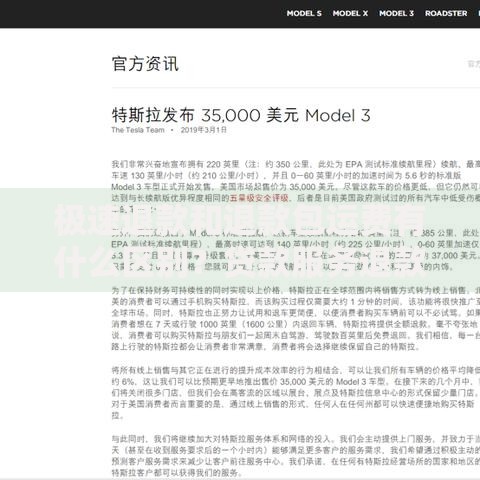Open the MODEL X menu item
The width and height of the screenshot is (480, 480).
pyautogui.click(x=350, y=13)
